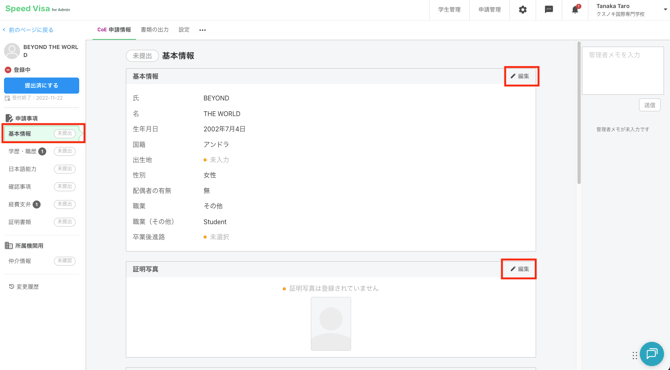Open the settings gear icon in header
This screenshot has width=670, height=370.
pos(523,10)
